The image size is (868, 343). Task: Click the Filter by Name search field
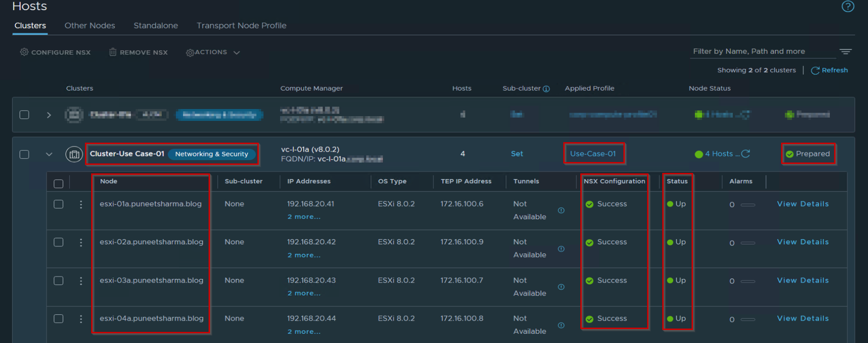763,52
